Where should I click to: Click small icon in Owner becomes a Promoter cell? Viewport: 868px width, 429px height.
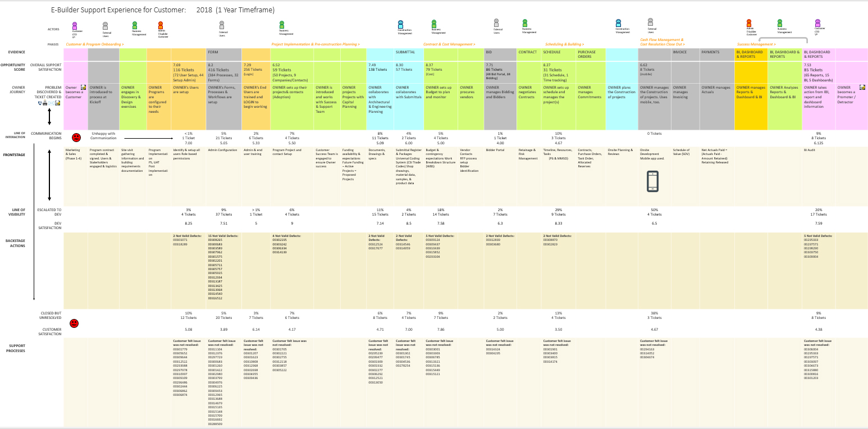[x=862, y=88]
